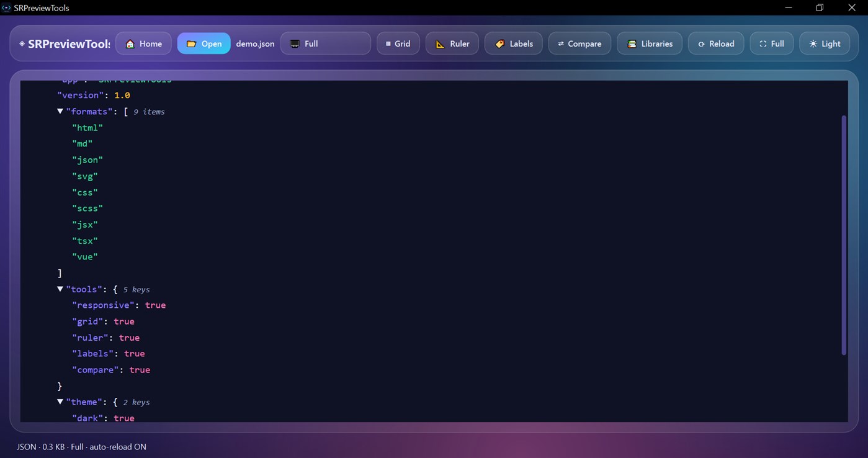Open a file with the Open button
Image resolution: width=868 pixels, height=458 pixels.
(204, 43)
